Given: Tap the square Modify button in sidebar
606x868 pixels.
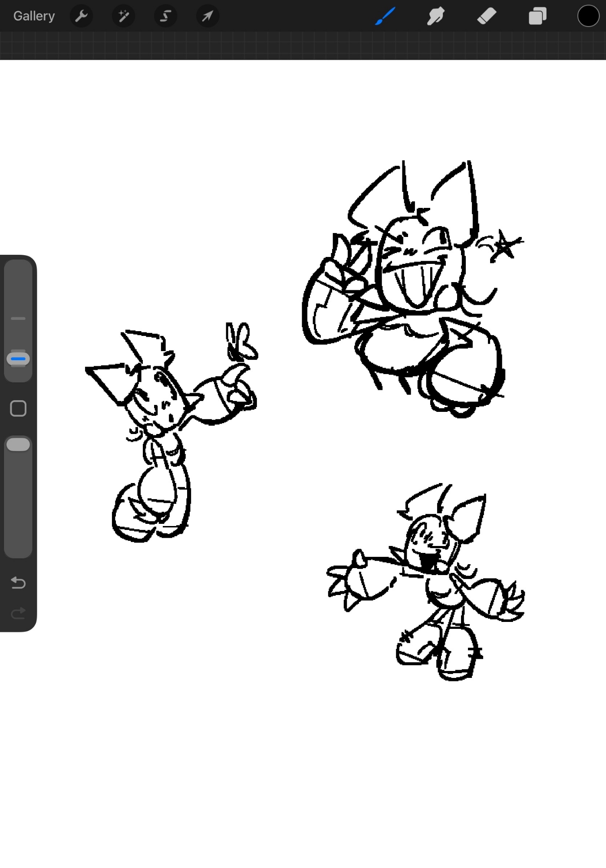Looking at the screenshot, I should 18,408.
